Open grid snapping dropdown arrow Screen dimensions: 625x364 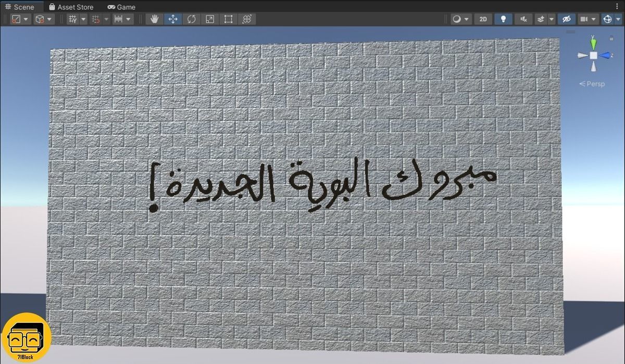[x=106, y=19]
